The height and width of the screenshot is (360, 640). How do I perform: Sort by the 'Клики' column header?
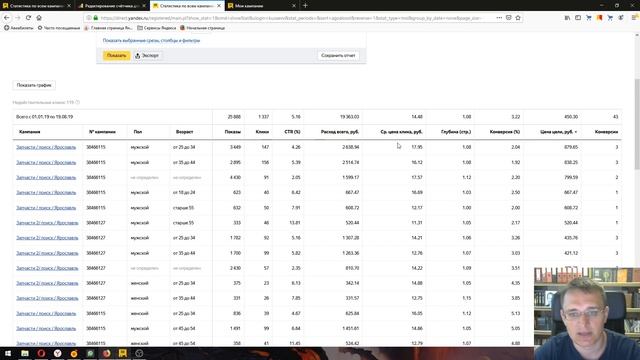point(262,132)
